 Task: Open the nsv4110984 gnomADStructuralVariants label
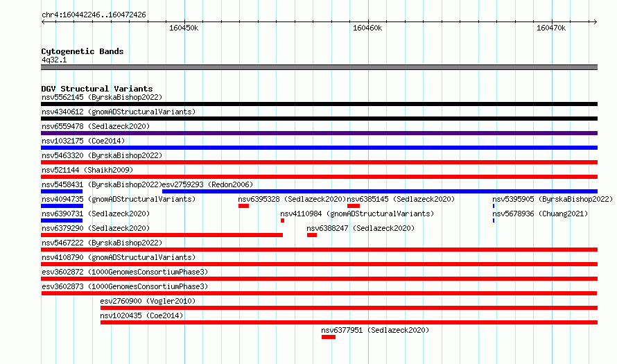[x=357, y=214]
